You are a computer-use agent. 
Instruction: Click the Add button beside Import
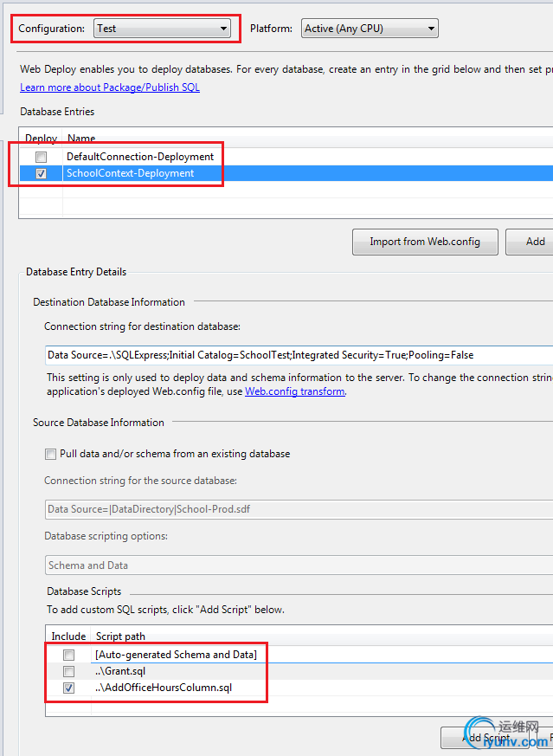point(530,242)
